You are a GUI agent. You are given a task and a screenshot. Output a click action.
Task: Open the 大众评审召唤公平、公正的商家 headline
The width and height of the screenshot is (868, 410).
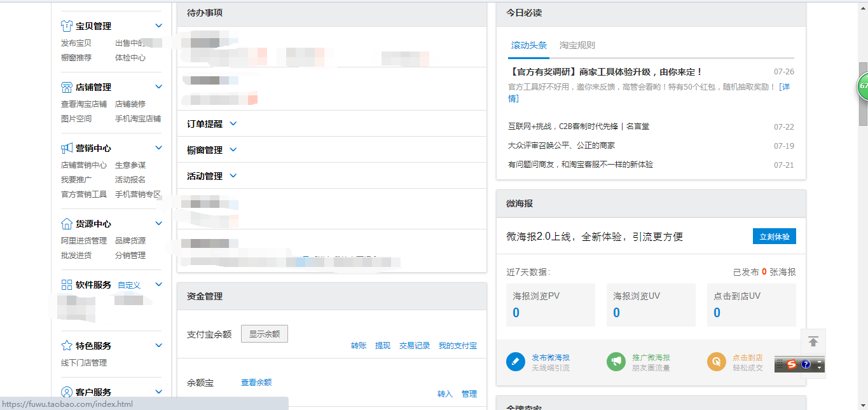(561, 146)
